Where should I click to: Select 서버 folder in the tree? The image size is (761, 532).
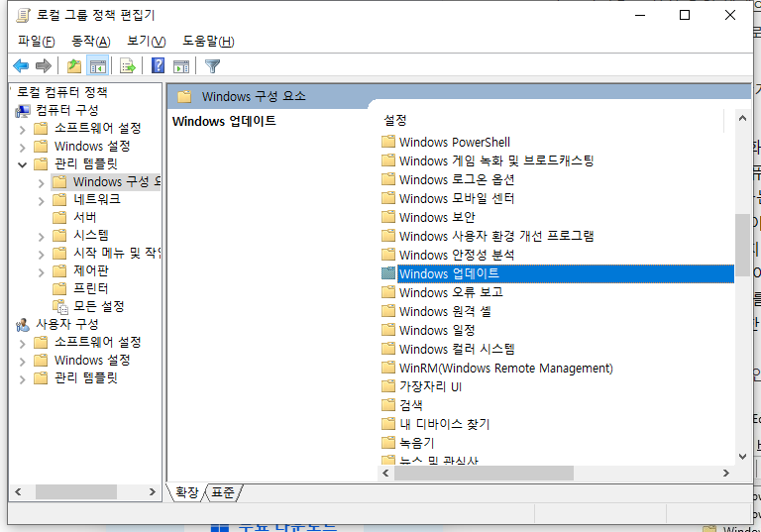click(85, 217)
